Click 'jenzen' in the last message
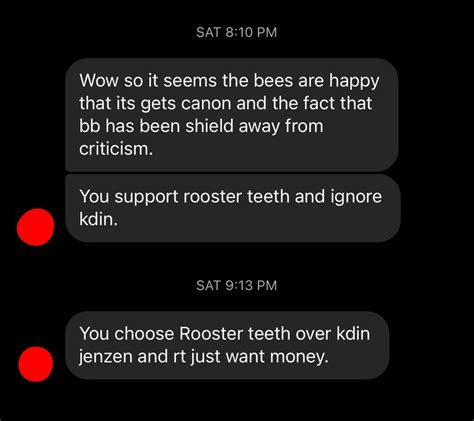 point(106,357)
